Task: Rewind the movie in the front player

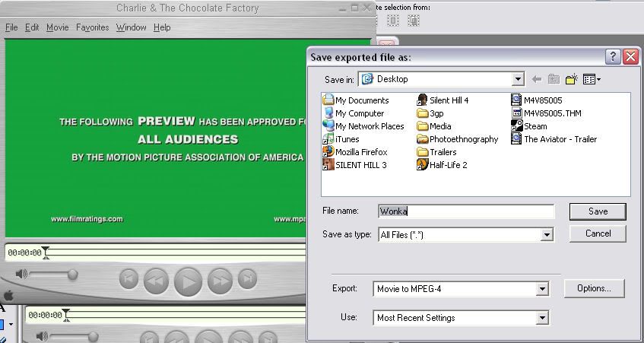Action: [156, 281]
